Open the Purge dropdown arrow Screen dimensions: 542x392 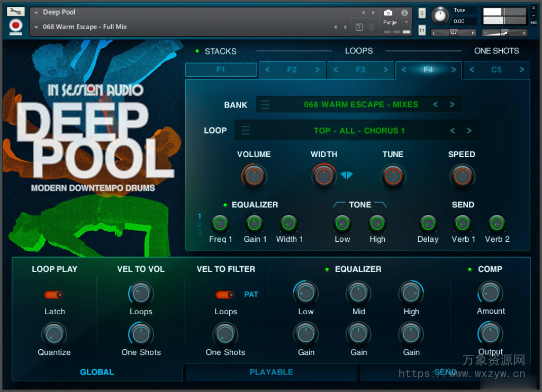[406, 22]
